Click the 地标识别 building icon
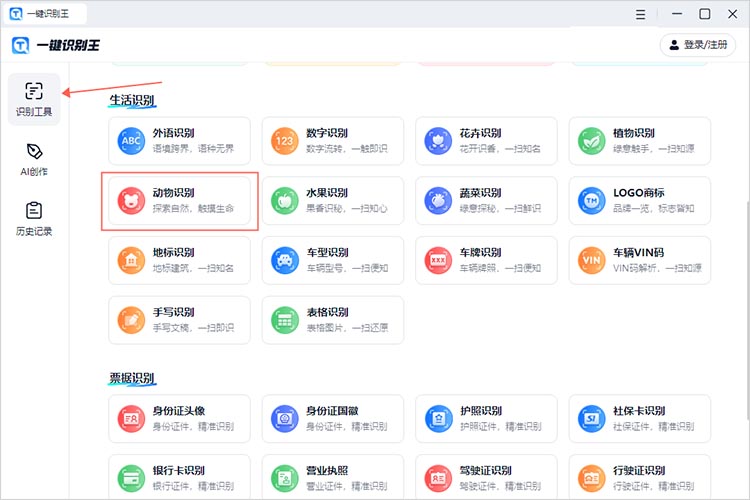The height and width of the screenshot is (500, 750). coord(131,260)
